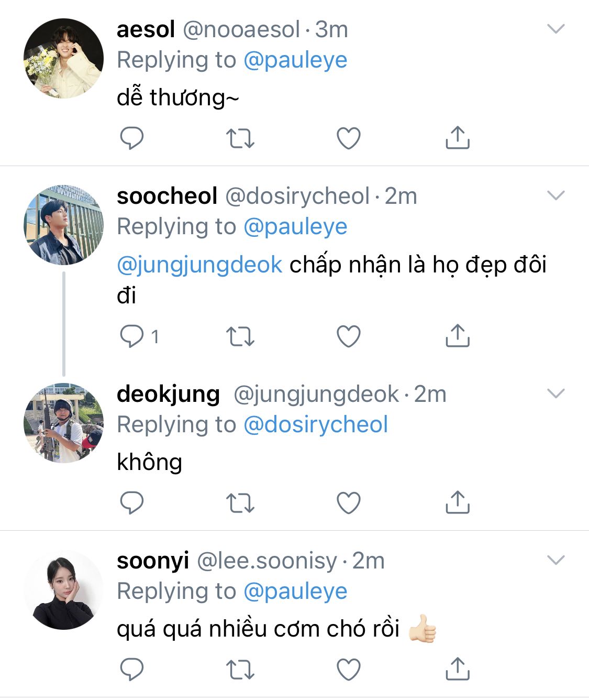Reply to soonyi's tweet
The width and height of the screenshot is (589, 700).
[132, 669]
